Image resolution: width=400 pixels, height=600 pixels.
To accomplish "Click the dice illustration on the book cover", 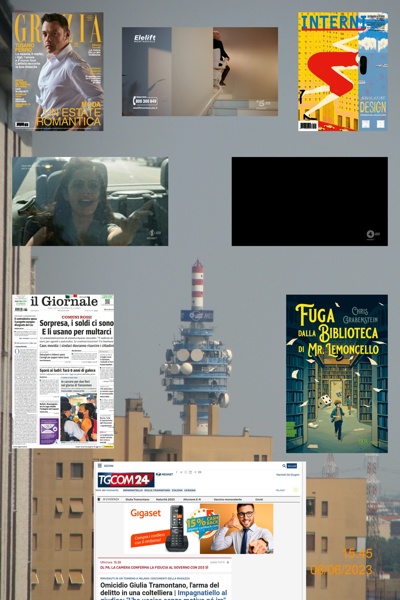I will tap(324, 401).
